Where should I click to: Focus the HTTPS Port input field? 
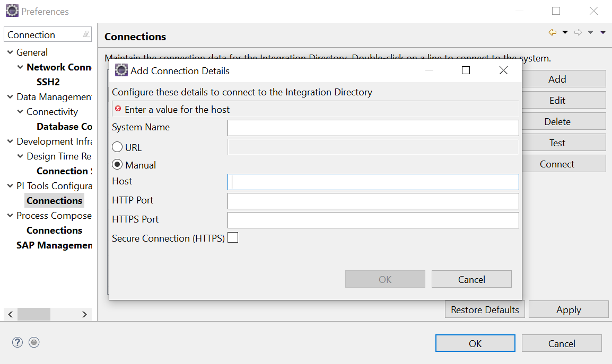pos(373,220)
